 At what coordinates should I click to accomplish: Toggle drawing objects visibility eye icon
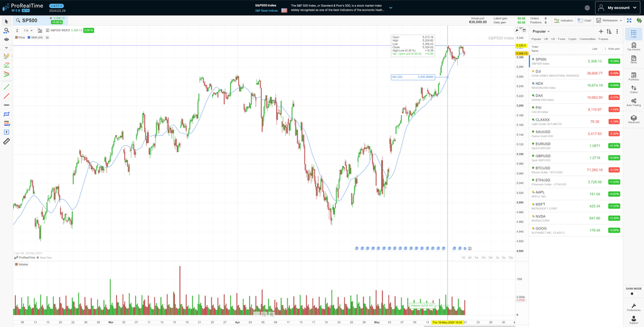(6, 39)
